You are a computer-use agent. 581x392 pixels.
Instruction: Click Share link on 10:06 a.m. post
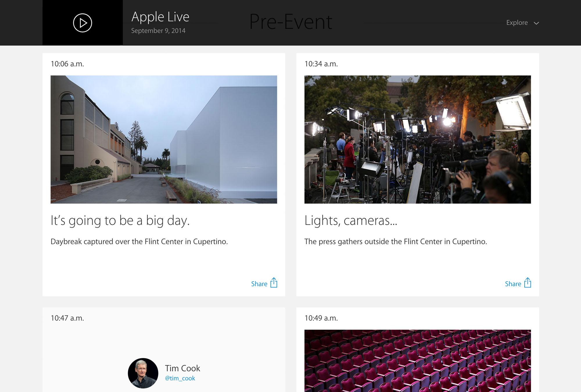pyautogui.click(x=259, y=284)
